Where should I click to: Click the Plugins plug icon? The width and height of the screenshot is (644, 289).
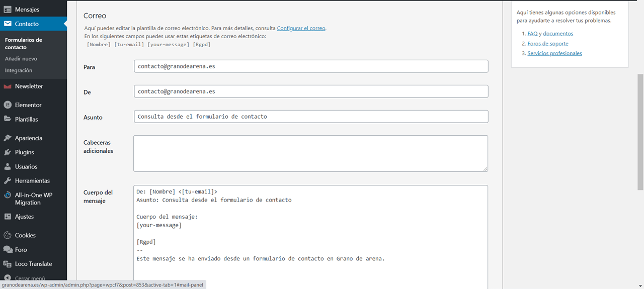pyautogui.click(x=8, y=152)
